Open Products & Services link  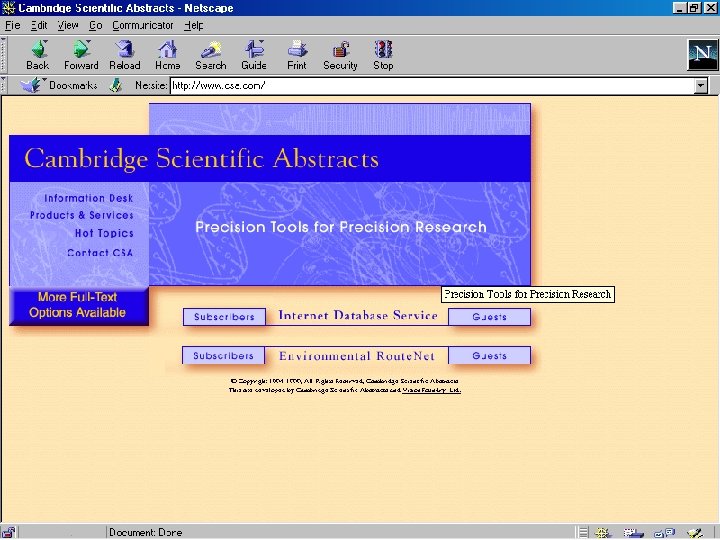(82, 215)
